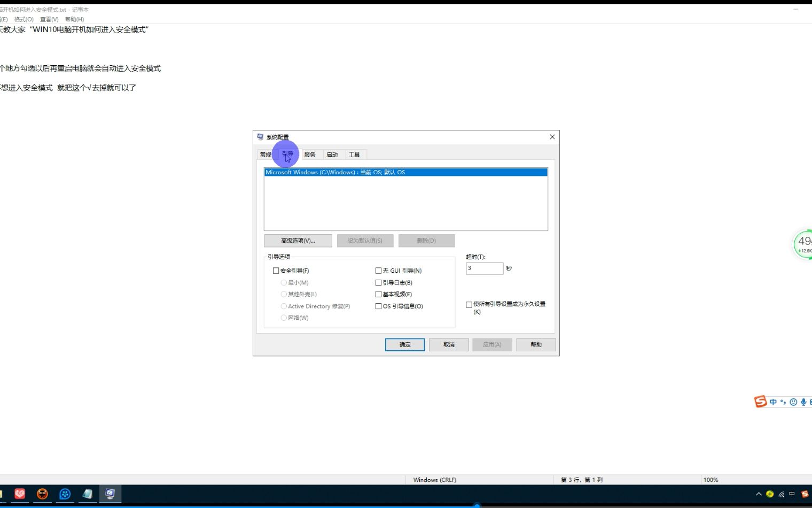
Task: Select the 网络(W) radio button
Action: [284, 317]
